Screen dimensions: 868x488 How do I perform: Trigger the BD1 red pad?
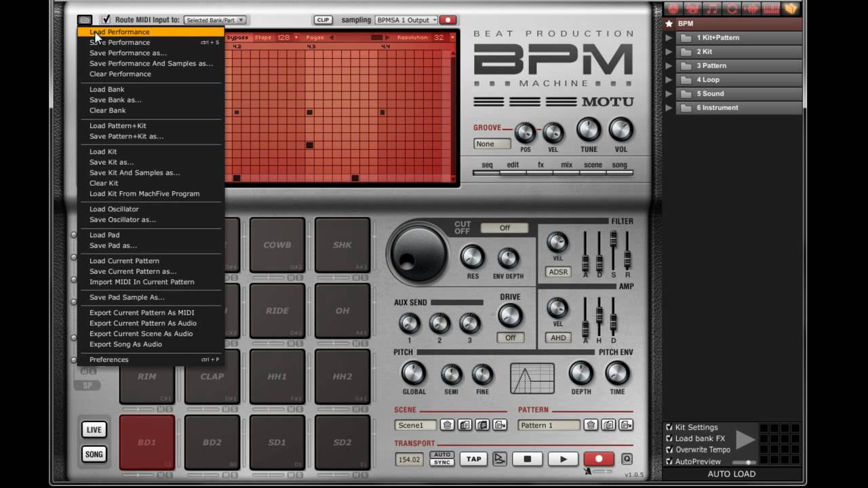147,443
